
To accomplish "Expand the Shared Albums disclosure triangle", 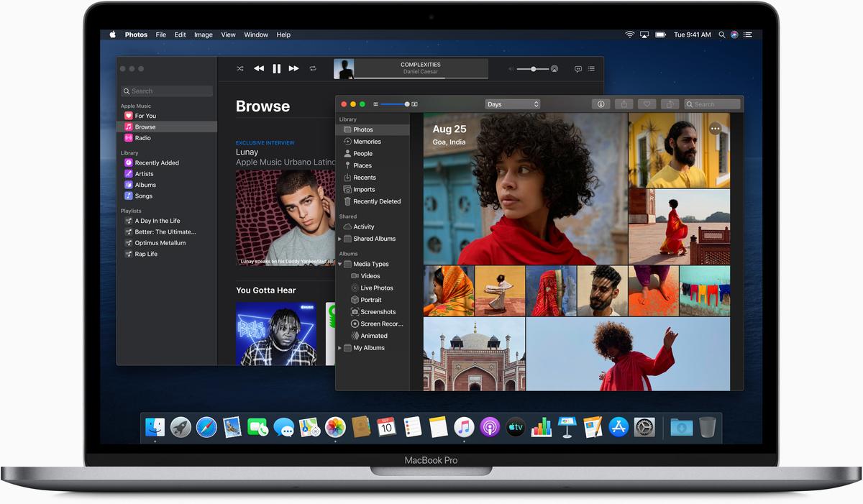I will [340, 239].
